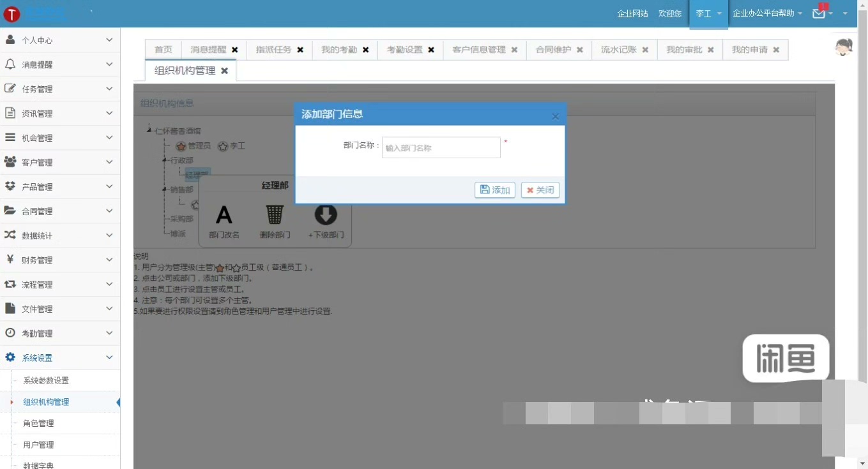Click the avatar icon below the header

844,47
